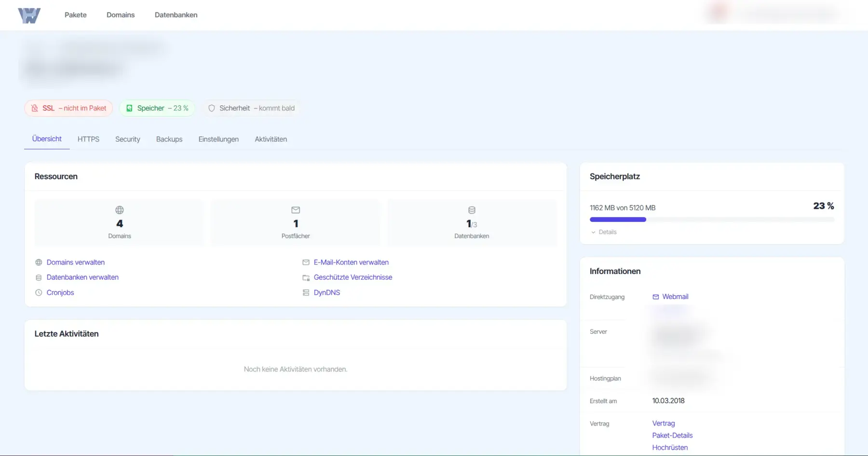Open E-Mail-Konten verwalten link

(351, 263)
